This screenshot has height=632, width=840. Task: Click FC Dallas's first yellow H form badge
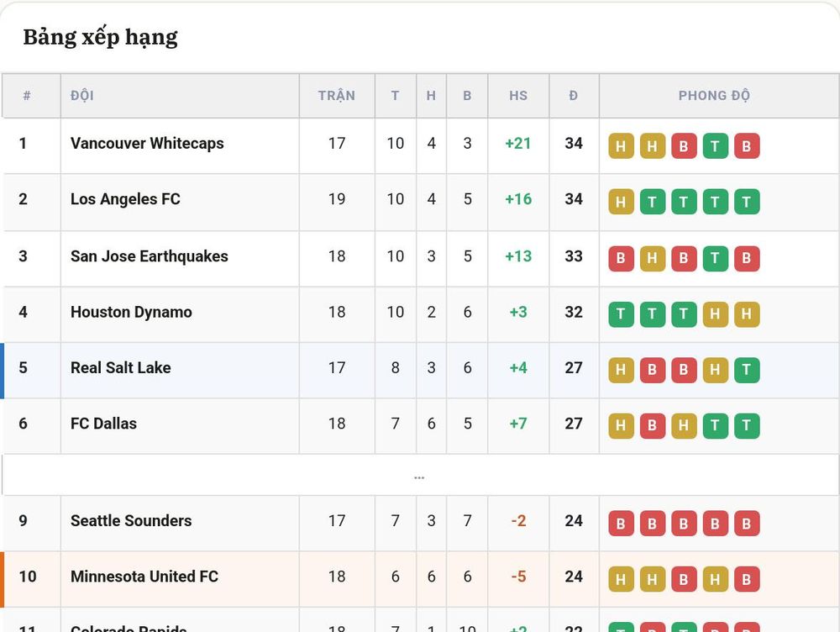[621, 425]
